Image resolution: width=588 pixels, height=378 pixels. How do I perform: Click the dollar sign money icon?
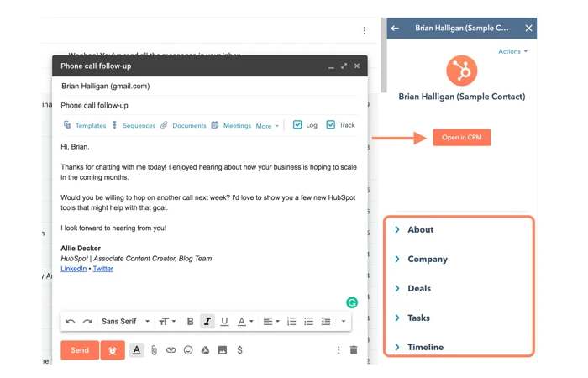pyautogui.click(x=239, y=350)
